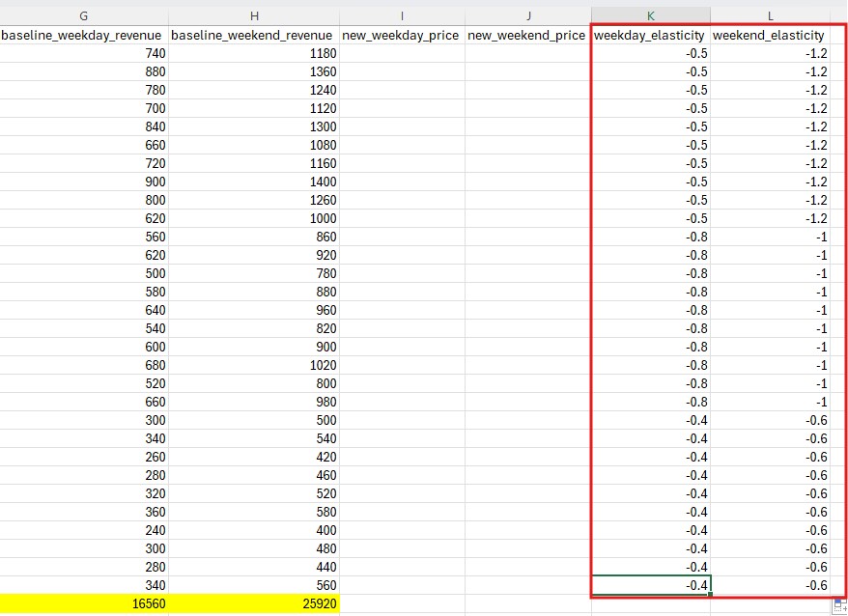848x616 pixels.
Task: Select the column J header
Action: (527, 16)
